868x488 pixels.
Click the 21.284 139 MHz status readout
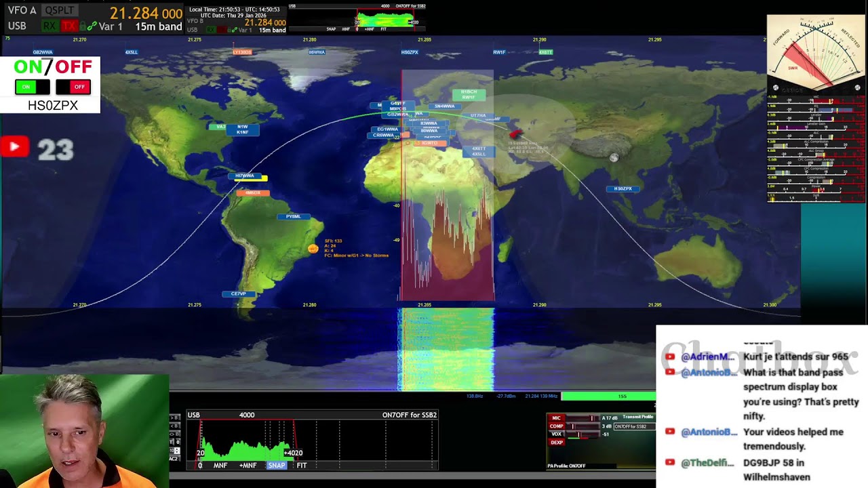pyautogui.click(x=540, y=396)
